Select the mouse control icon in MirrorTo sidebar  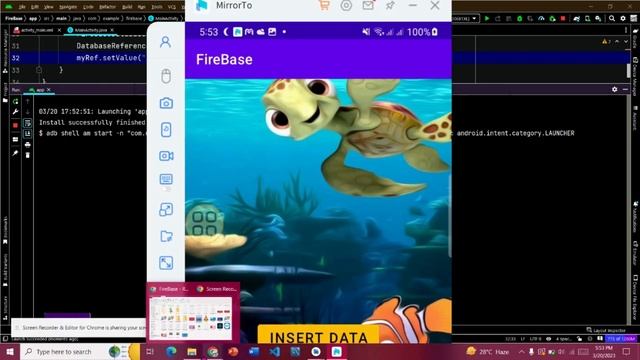[x=166, y=76]
